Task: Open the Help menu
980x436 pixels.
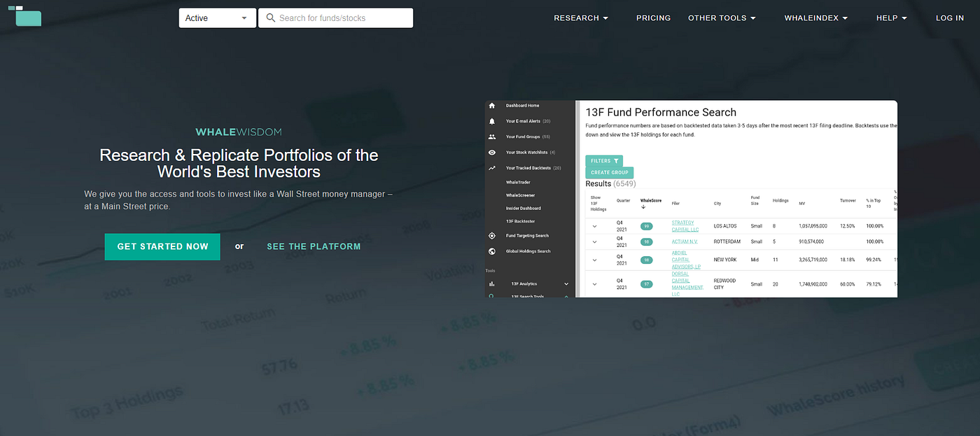Action: tap(891, 18)
